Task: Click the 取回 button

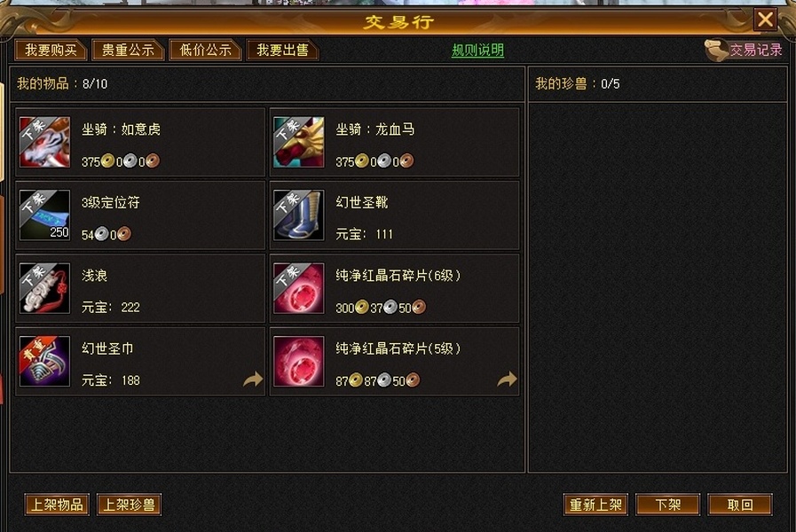Action: coord(740,505)
